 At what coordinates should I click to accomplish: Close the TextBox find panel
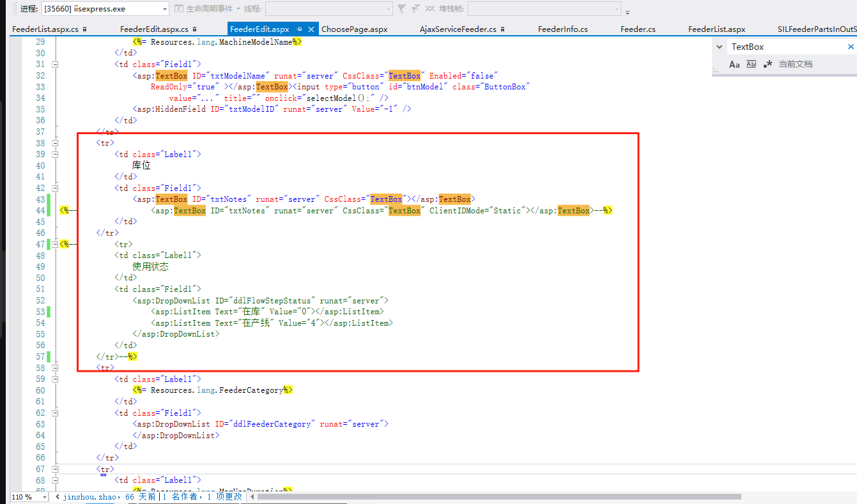tap(851, 47)
